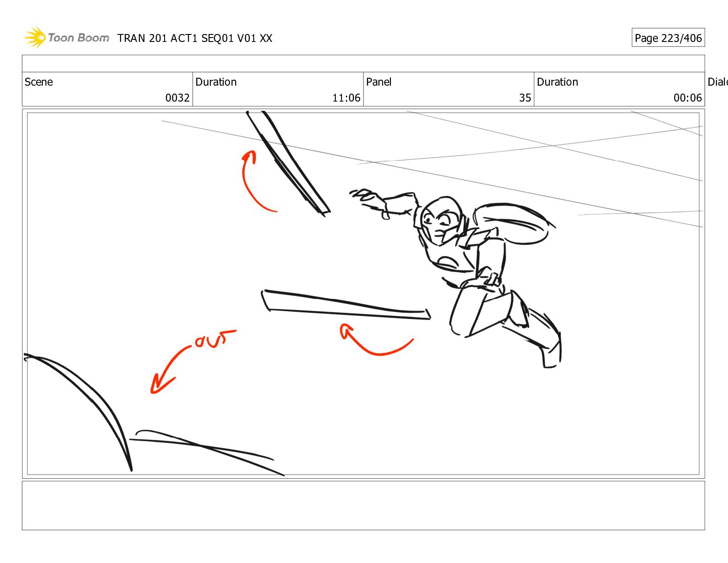Click the 'Scene' header label
The width and height of the screenshot is (728, 563).
[x=39, y=82]
